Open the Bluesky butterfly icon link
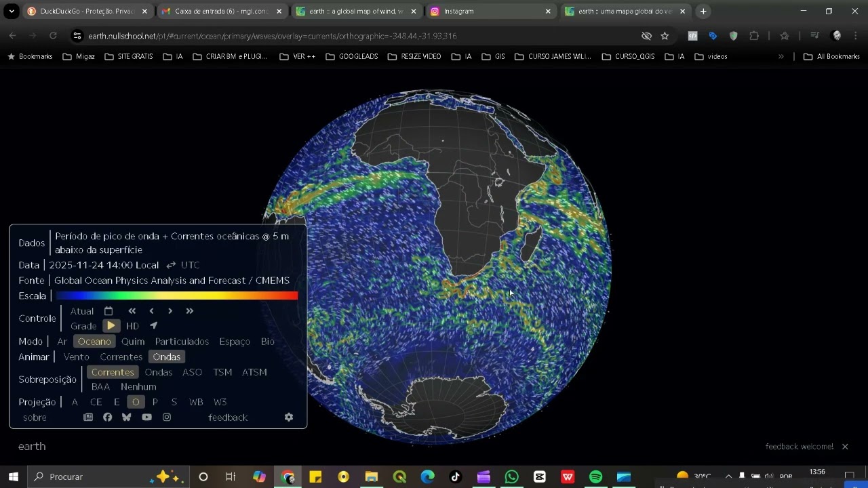Image resolution: width=868 pixels, height=488 pixels. [126, 418]
